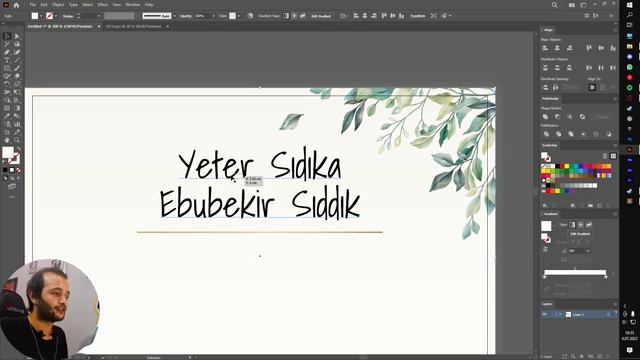Click the gradient slider bar in the Gradient panel
The height and width of the screenshot is (360, 640).
tap(575, 272)
